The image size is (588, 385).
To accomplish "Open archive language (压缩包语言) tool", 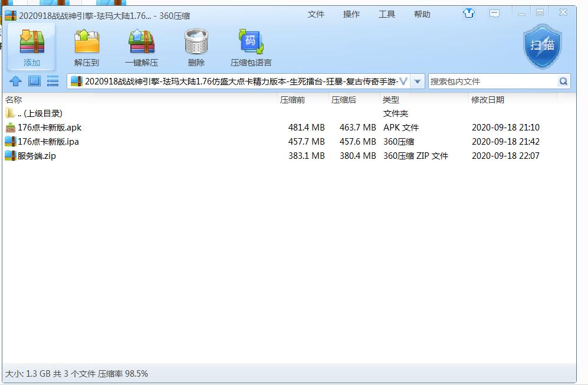I will pos(251,47).
